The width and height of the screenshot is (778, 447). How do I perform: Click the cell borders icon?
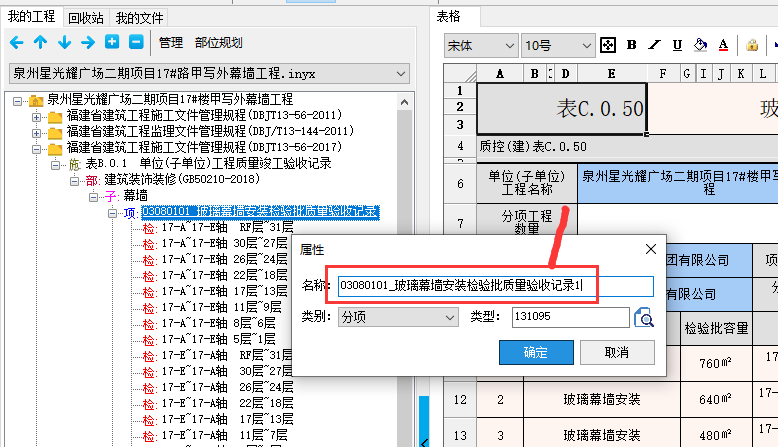(x=607, y=45)
